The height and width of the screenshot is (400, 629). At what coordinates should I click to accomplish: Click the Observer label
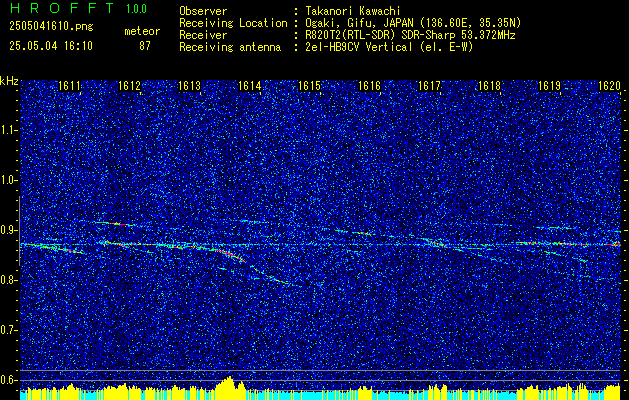pyautogui.click(x=203, y=11)
